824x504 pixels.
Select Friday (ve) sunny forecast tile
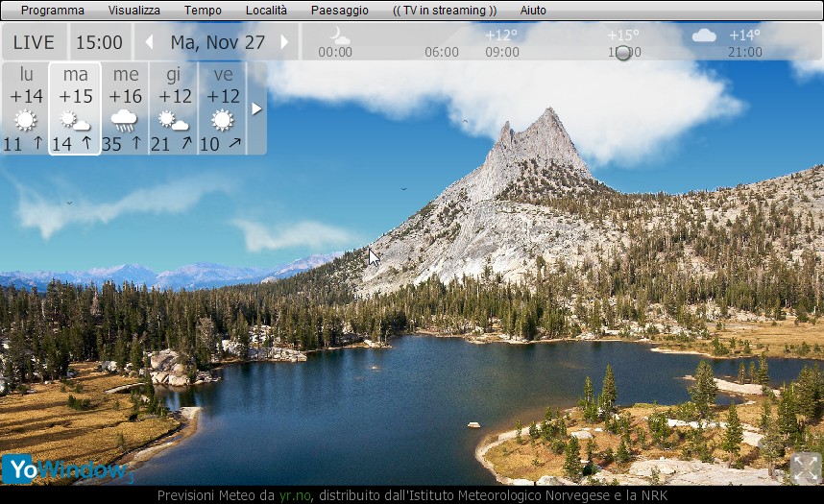pos(223,108)
